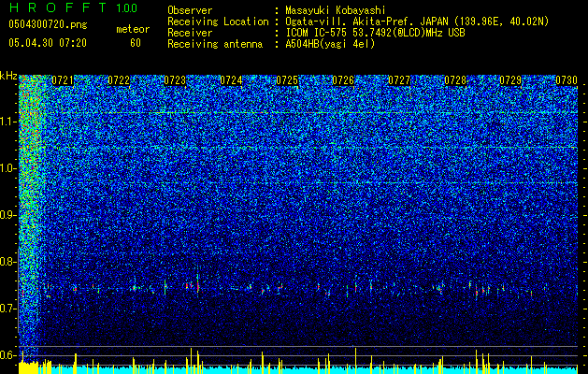Click the date stamp 05.04.30 07:20
This screenshot has width=588, height=374.
(x=48, y=43)
